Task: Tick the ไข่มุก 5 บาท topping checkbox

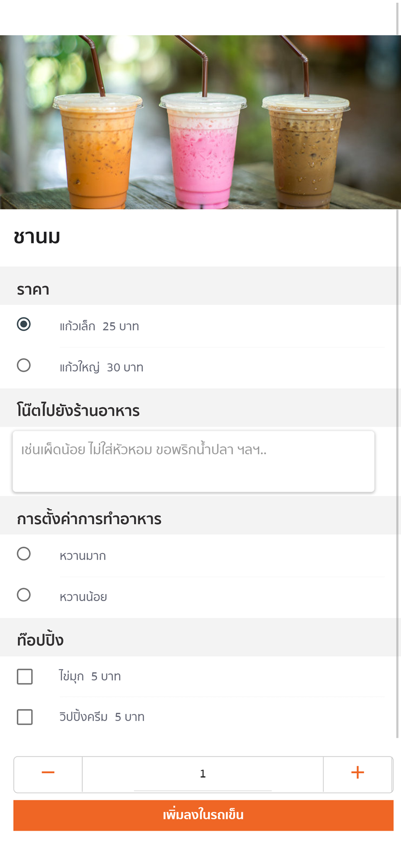Action: 25,677
